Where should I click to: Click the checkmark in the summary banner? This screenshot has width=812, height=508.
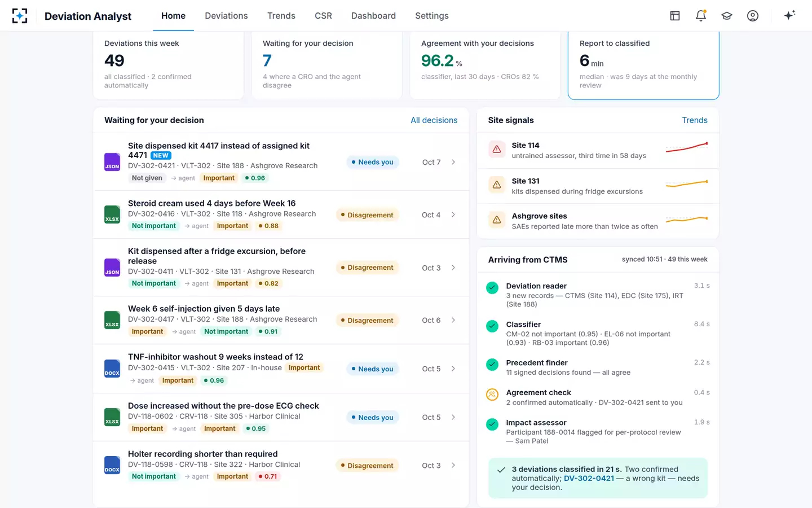click(501, 470)
